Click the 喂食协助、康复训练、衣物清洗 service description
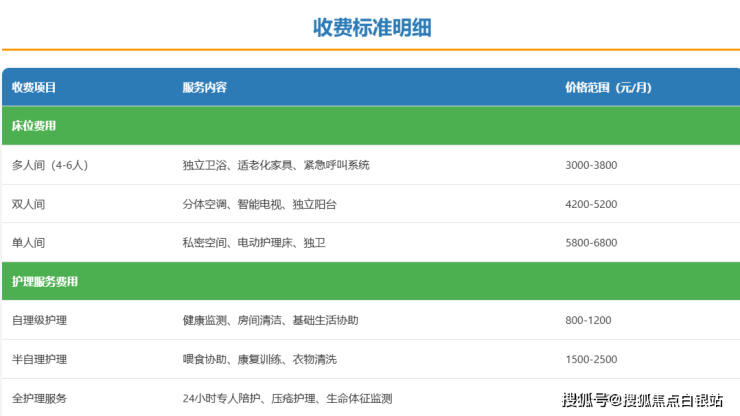 coord(259,360)
